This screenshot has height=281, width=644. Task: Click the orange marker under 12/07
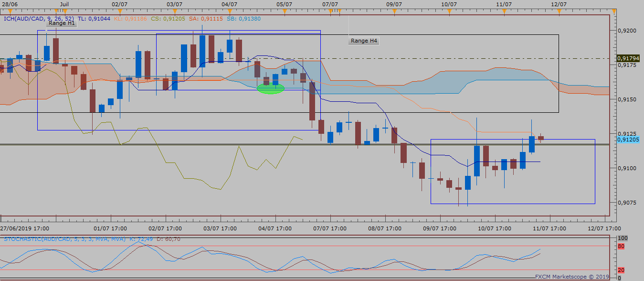558,11
